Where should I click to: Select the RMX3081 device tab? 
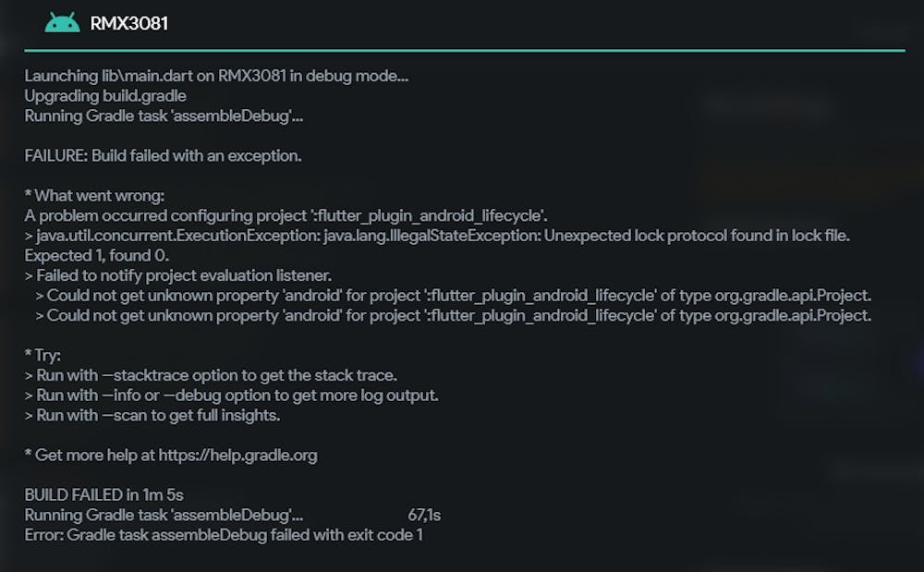(x=128, y=23)
